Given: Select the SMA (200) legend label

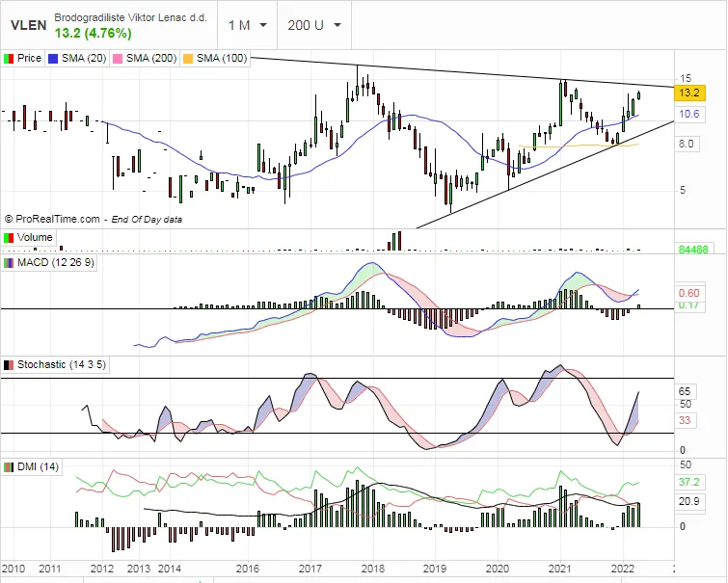Looking at the screenshot, I should click(x=151, y=58).
